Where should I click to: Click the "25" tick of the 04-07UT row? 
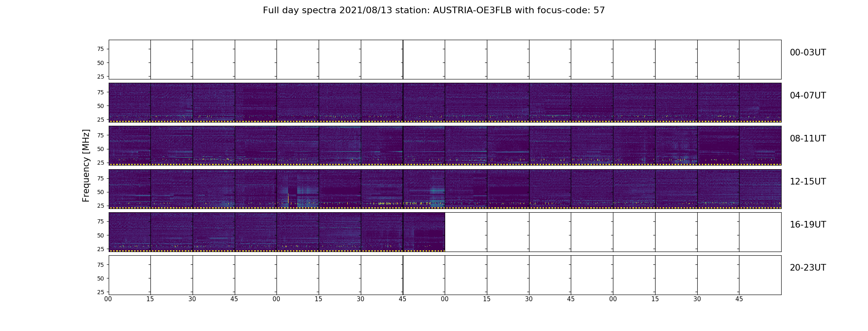click(x=100, y=120)
